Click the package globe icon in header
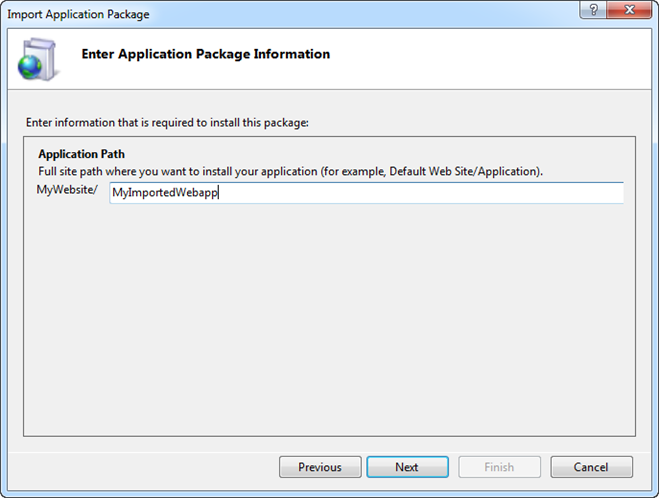The image size is (659, 498). pyautogui.click(x=37, y=59)
